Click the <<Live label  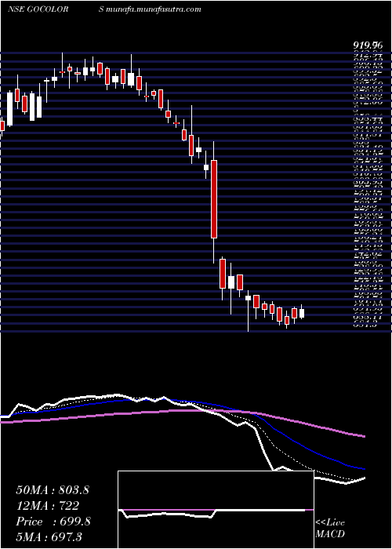tap(330, 523)
